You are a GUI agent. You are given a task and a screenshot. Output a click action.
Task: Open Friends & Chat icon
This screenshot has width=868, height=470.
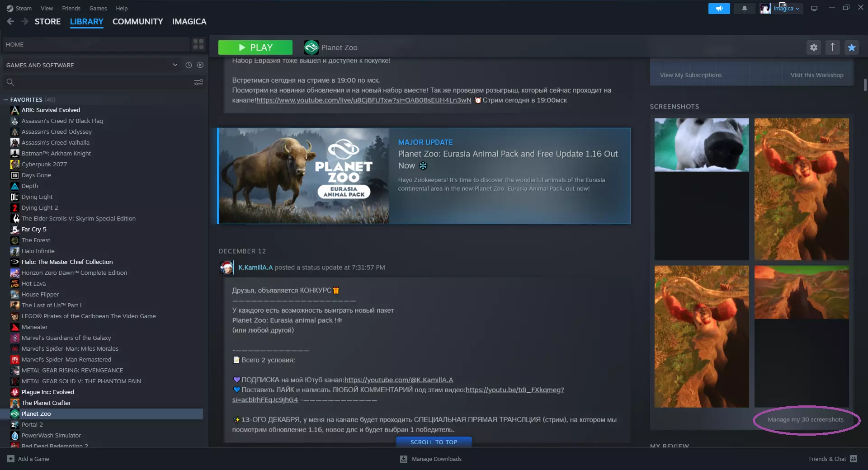pos(854,459)
